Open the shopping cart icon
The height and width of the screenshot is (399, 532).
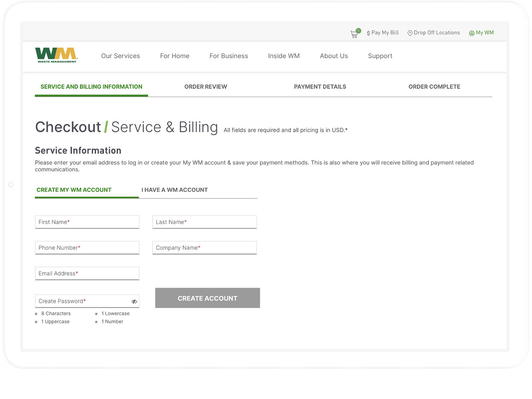point(355,34)
